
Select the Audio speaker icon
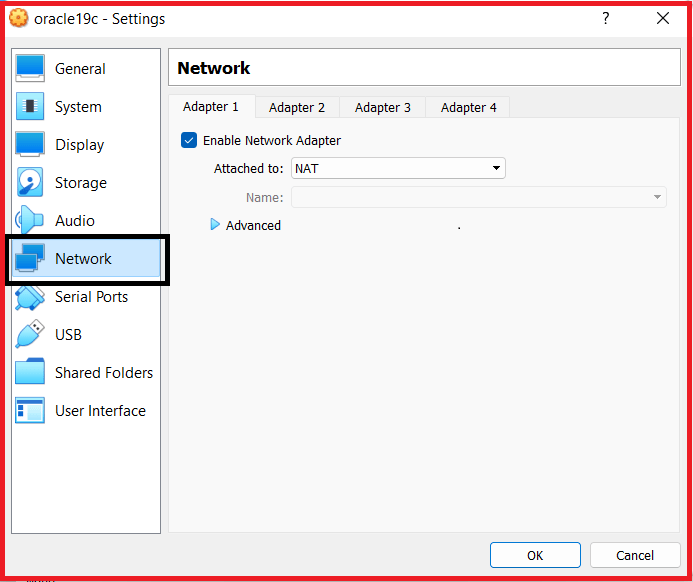coord(29,220)
